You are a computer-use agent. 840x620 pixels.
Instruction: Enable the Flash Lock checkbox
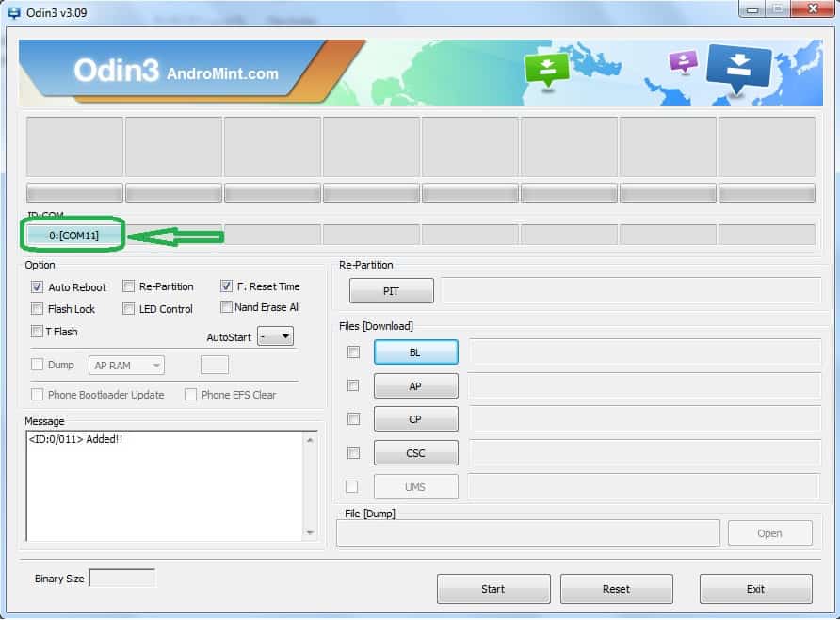[37, 309]
